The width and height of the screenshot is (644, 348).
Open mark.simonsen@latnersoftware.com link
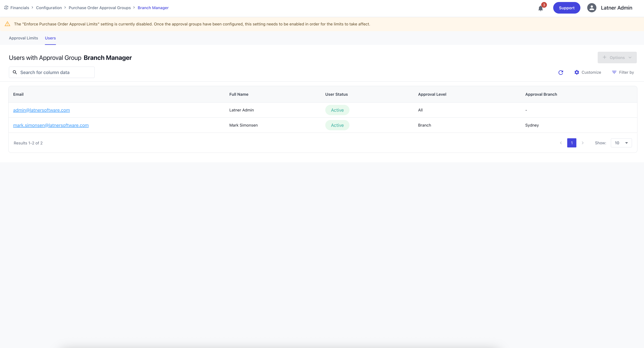51,125
